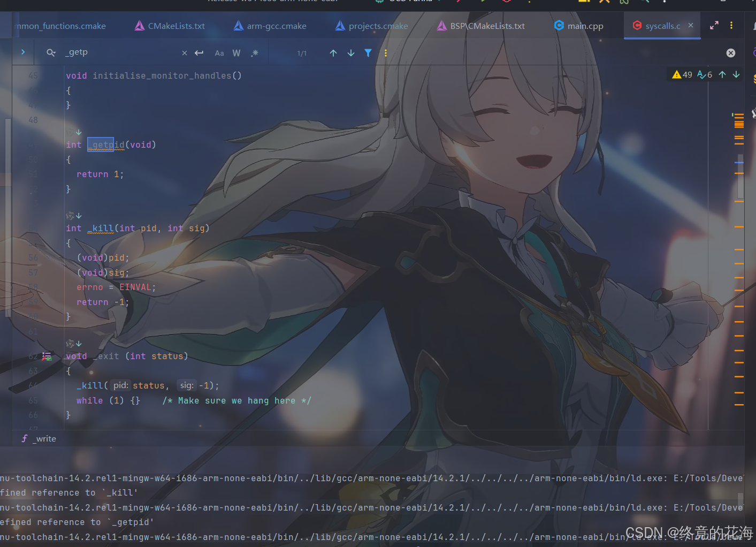
Task: Open the common_functions.cmake tab
Action: pos(60,26)
